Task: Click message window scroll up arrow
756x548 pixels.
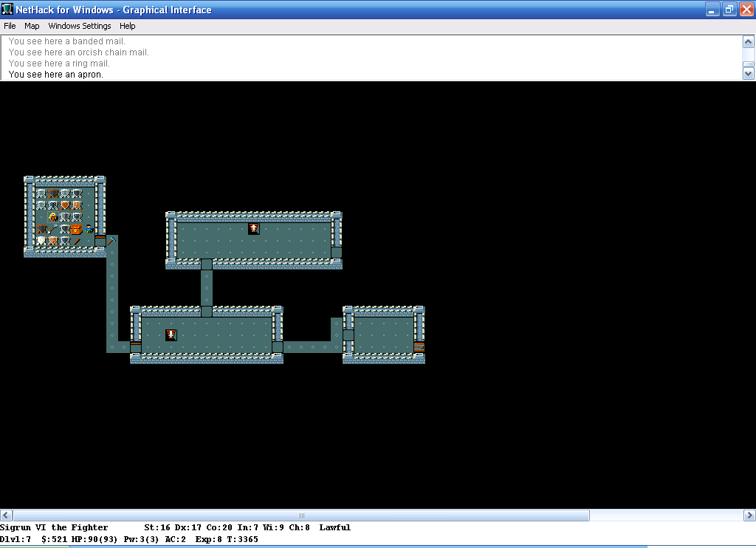Action: pos(749,42)
